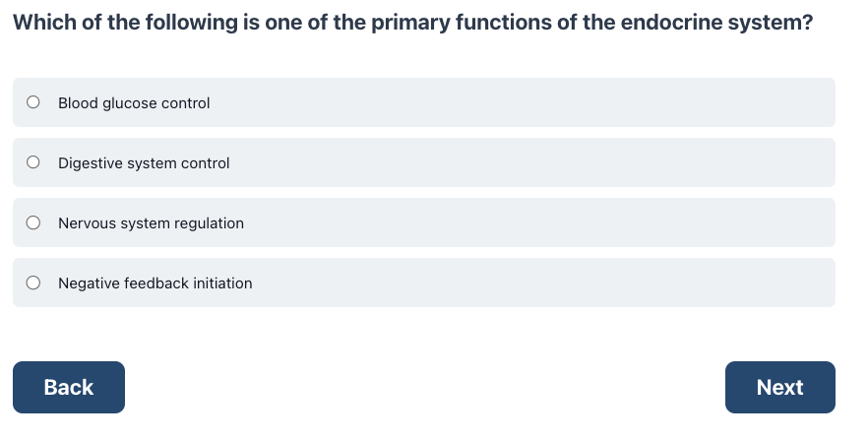Pick the Negative feedback initiation radio button

click(33, 283)
